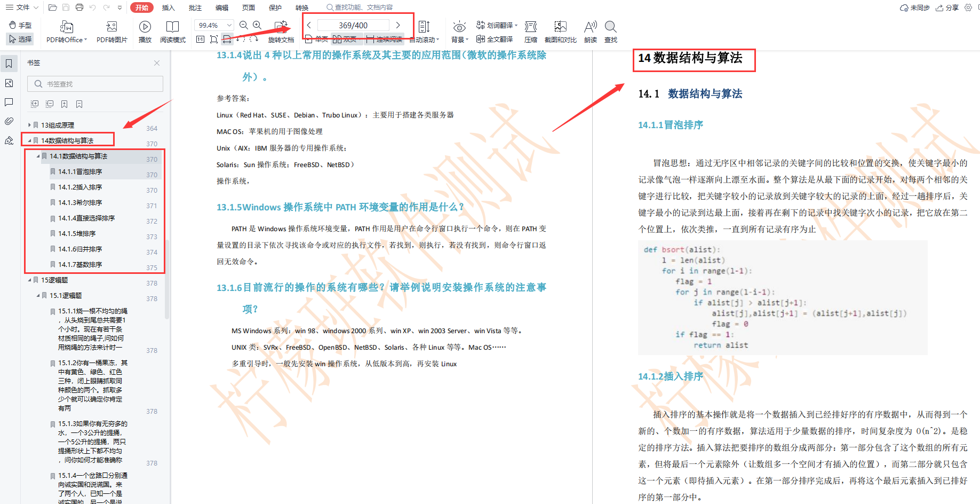This screenshot has height=504, width=980.
Task: Open 截图和对比 screenshot compare tool
Action: pyautogui.click(x=560, y=32)
